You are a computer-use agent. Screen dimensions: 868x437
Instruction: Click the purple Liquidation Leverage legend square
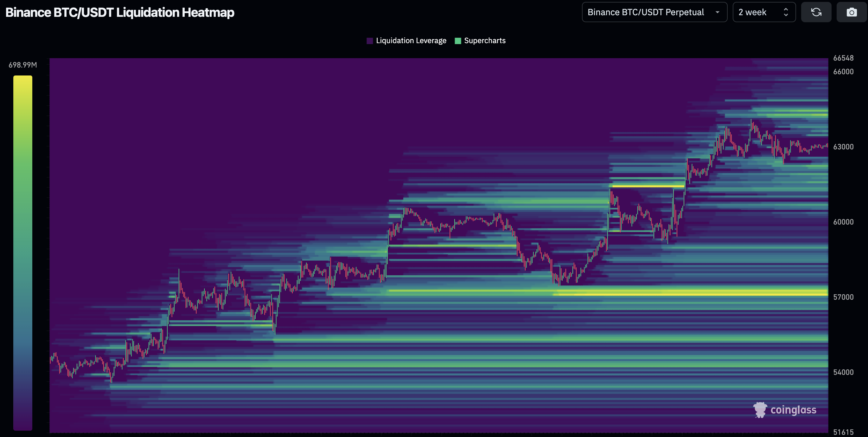pyautogui.click(x=370, y=41)
